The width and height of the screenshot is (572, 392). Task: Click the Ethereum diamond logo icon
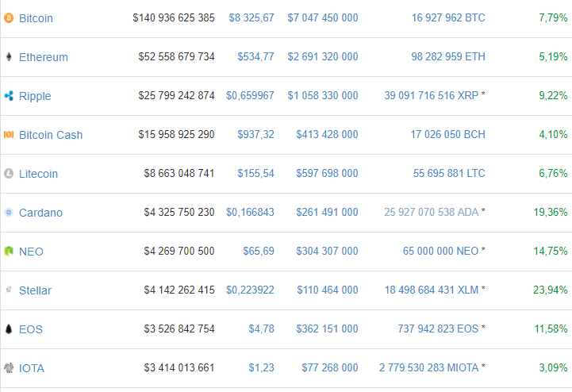pyautogui.click(x=9, y=57)
